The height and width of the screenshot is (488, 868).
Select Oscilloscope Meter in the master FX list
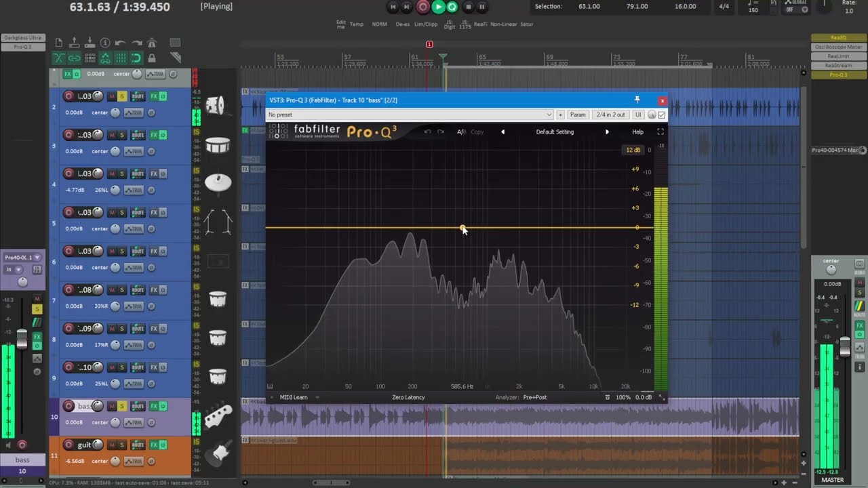coord(838,47)
